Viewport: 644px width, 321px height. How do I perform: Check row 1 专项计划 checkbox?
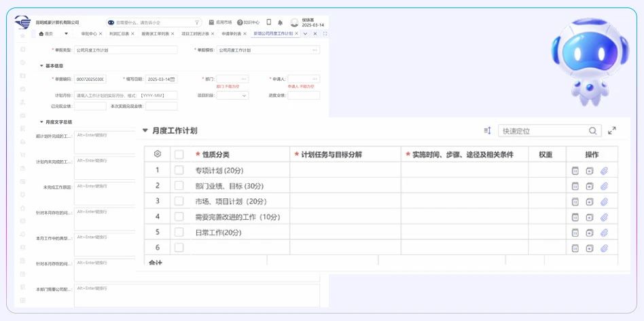(x=179, y=170)
